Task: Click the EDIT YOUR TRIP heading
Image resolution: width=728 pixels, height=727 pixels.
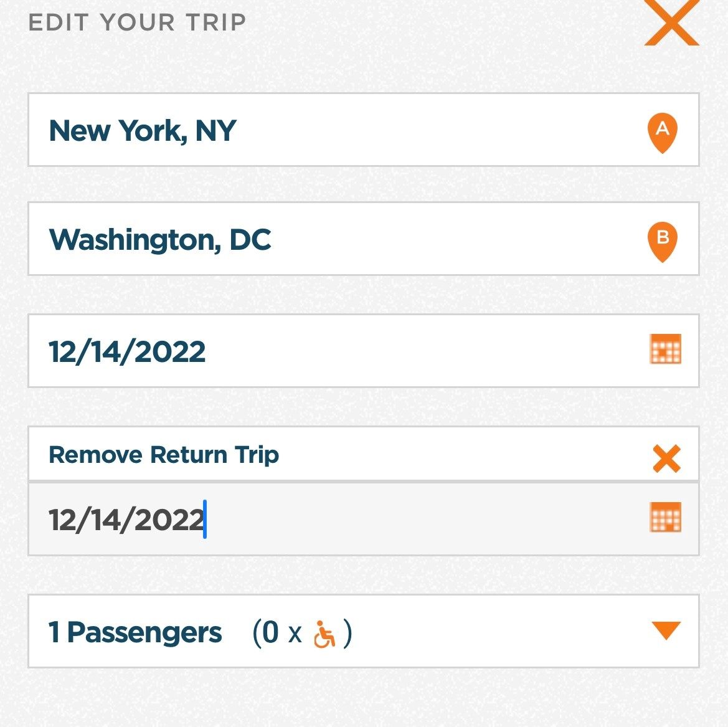Action: (138, 22)
